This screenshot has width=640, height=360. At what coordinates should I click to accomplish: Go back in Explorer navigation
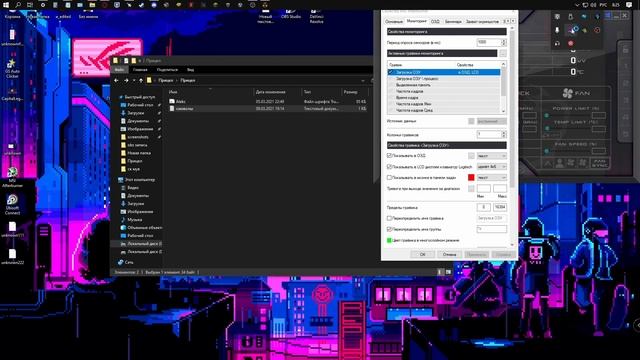116,81
